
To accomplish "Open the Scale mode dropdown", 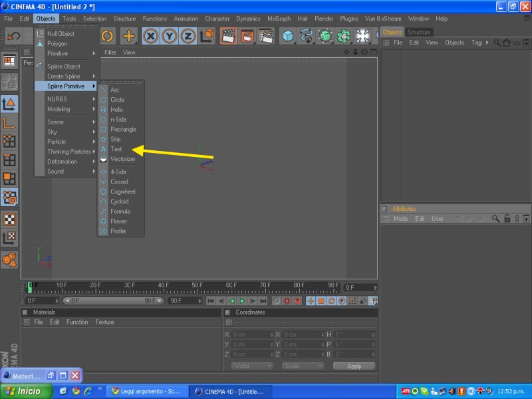I will (x=303, y=366).
